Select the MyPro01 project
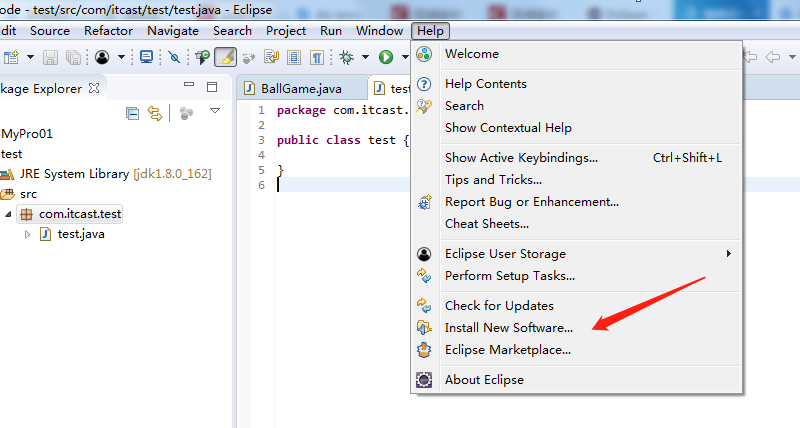This screenshot has height=428, width=800. tap(27, 134)
